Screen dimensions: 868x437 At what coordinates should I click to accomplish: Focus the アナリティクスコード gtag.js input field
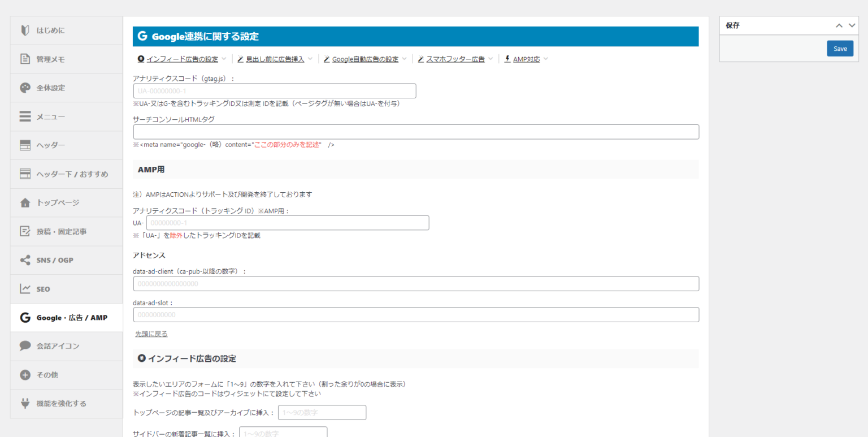[x=275, y=91]
